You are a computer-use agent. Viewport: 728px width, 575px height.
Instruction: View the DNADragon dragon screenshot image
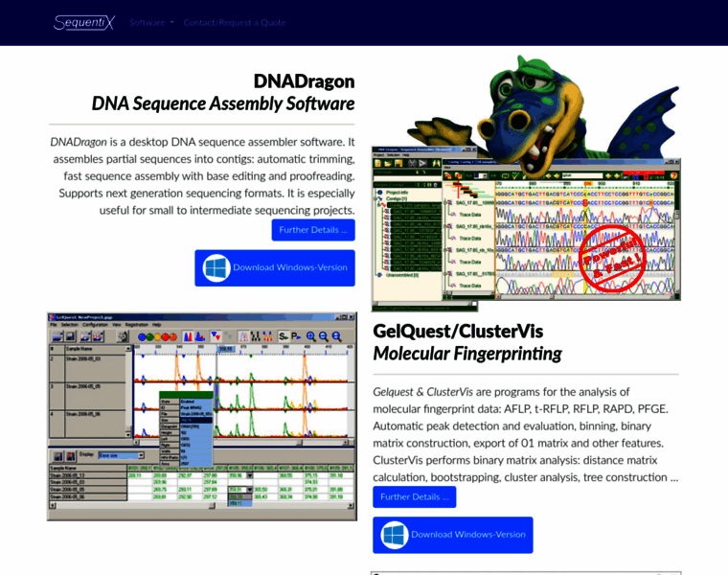(526, 183)
